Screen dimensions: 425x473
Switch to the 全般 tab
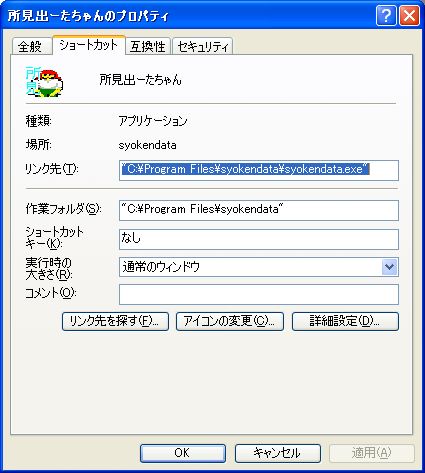31,46
